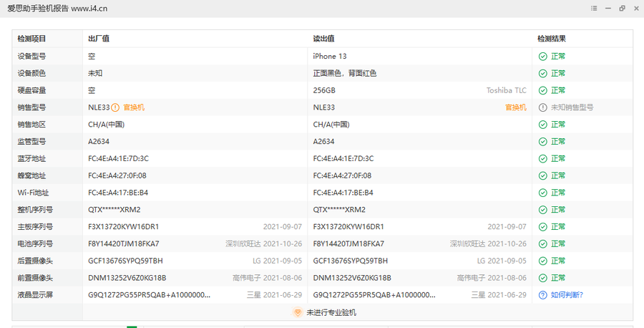Click factory mainboard serial F3X13720KYW16DR1
This screenshot has width=644, height=328.
123,227
